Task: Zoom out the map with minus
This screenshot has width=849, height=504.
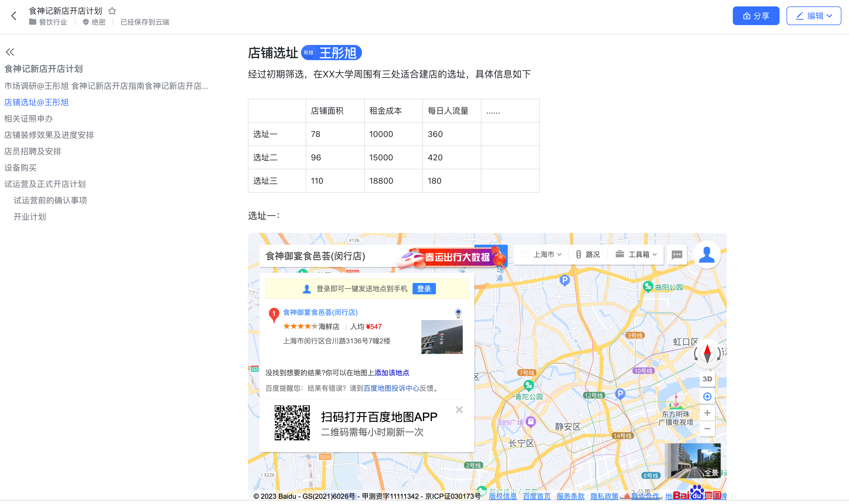Action: coord(707,429)
